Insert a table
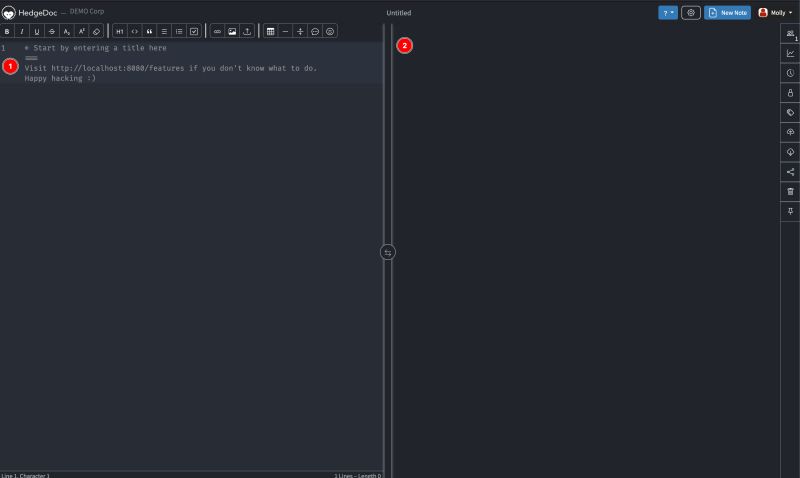Image resolution: width=800 pixels, height=478 pixels. 270,32
